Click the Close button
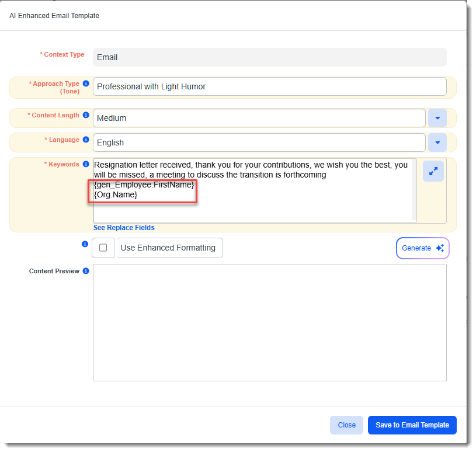Image resolution: width=476 pixels, height=452 pixels. point(346,425)
